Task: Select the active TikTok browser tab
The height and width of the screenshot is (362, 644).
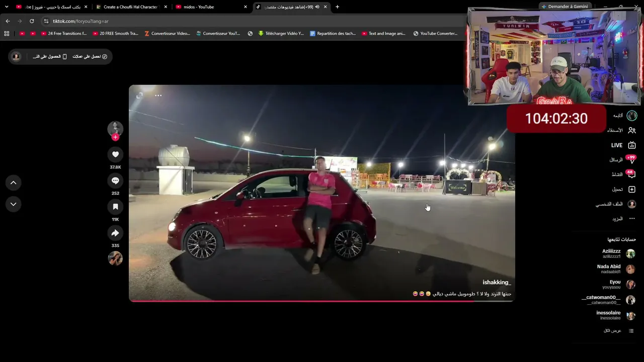Action: click(291, 7)
